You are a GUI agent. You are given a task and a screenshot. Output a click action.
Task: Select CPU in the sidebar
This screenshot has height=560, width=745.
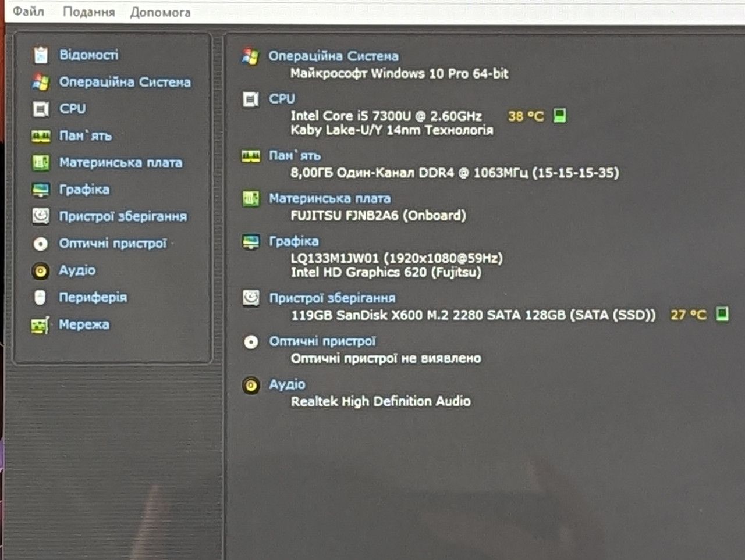pos(72,109)
